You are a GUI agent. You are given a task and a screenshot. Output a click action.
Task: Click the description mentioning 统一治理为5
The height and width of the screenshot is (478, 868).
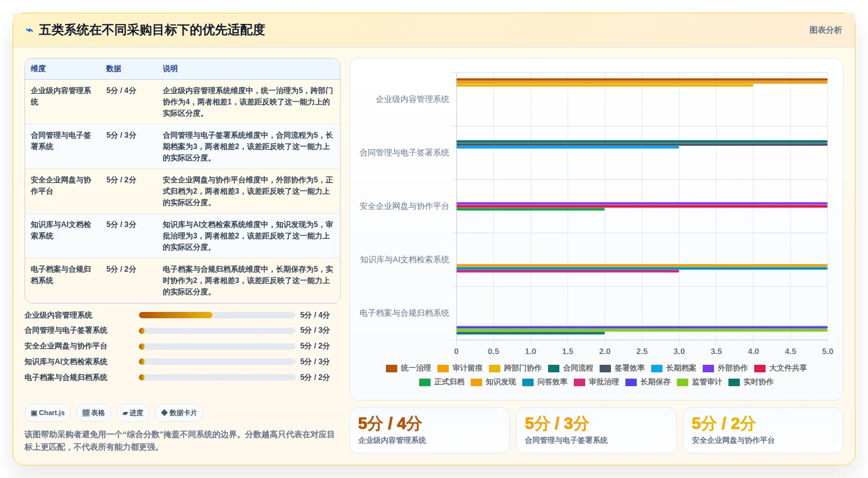248,102
